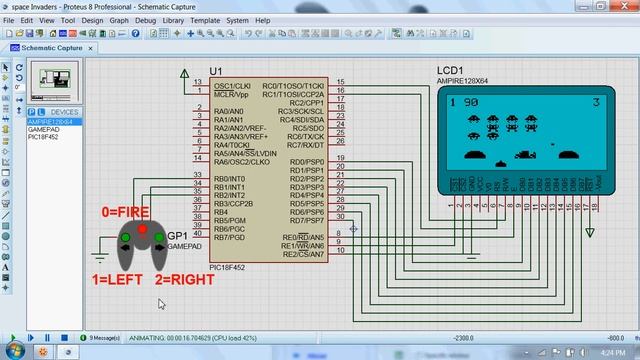Screen dimensions: 640x360
Task: Click the rotation angle input field
Action: click(x=19, y=87)
